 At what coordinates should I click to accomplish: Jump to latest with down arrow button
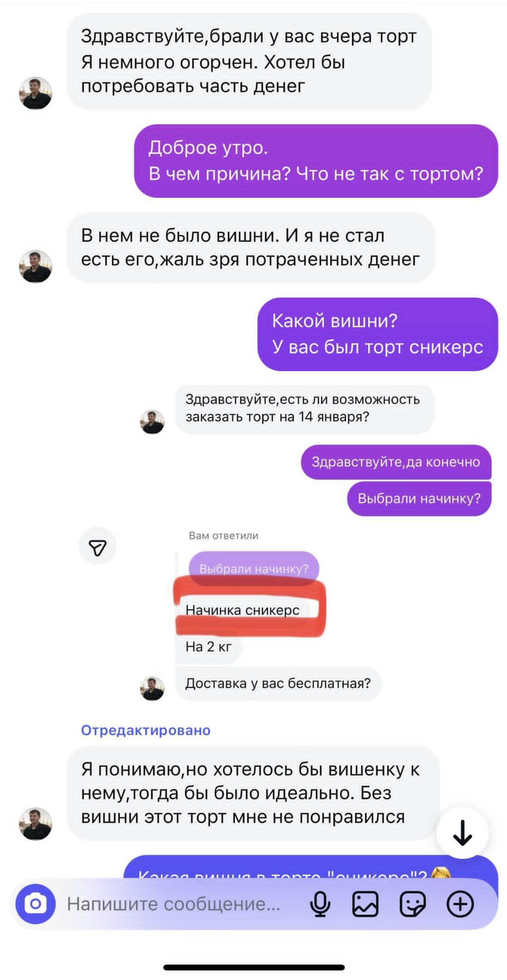click(x=462, y=833)
